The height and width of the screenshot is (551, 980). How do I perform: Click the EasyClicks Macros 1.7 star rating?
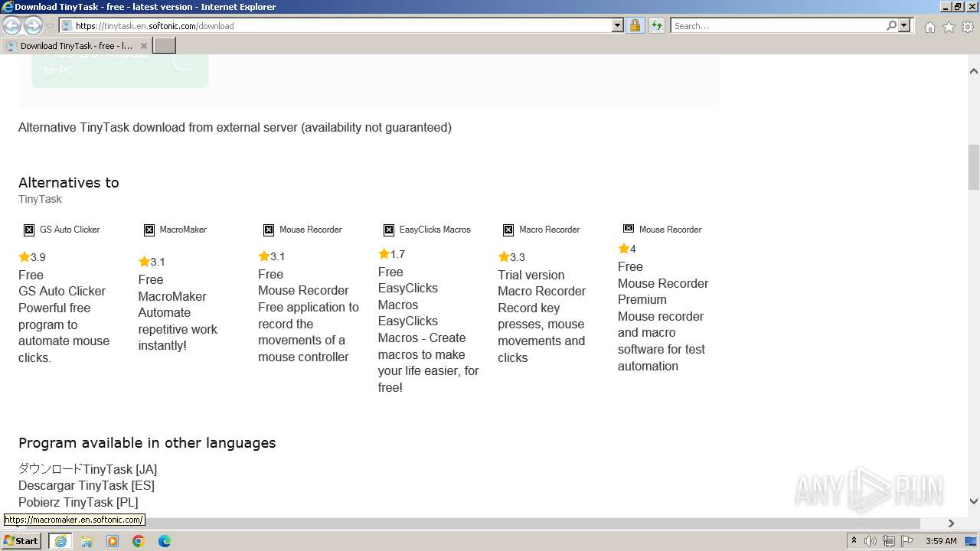click(x=392, y=254)
